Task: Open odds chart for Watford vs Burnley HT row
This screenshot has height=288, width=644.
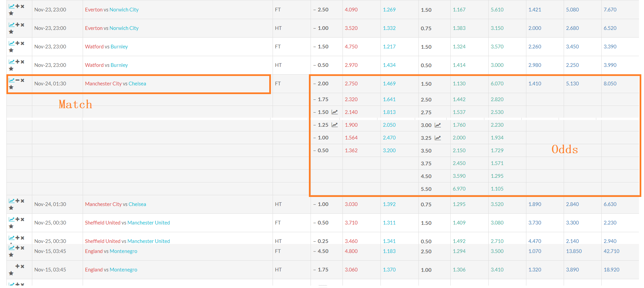Action: (11, 62)
